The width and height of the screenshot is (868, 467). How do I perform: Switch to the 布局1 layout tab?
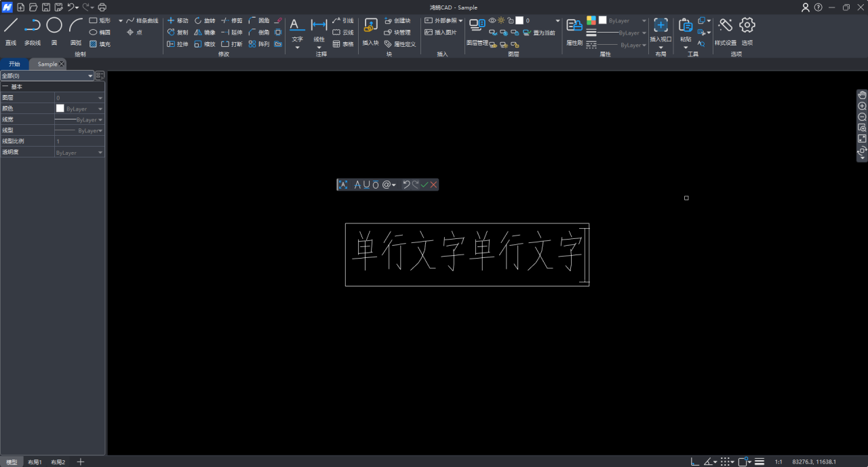click(x=35, y=462)
